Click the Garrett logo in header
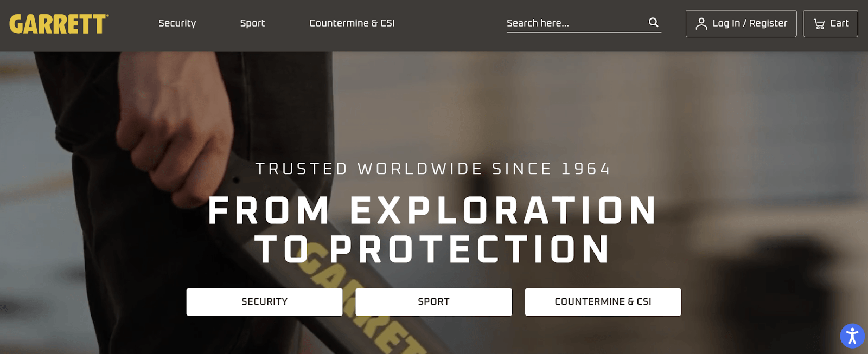Image resolution: width=868 pixels, height=354 pixels. [59, 24]
